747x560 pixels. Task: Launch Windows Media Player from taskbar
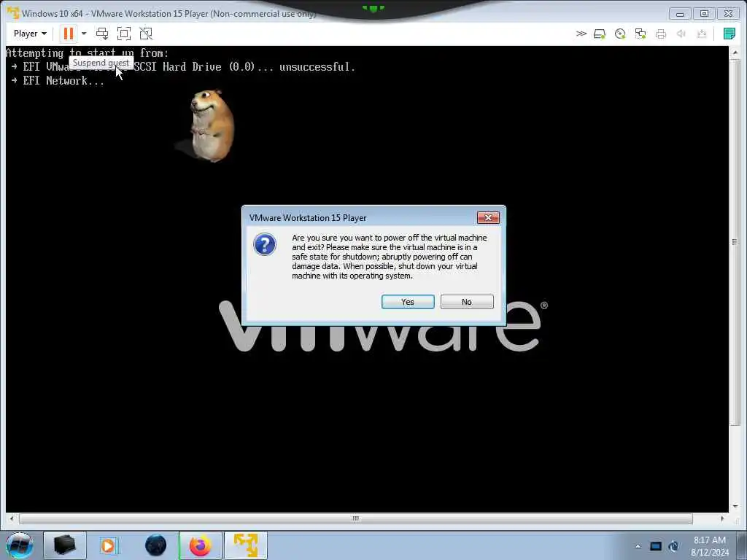[109, 545]
